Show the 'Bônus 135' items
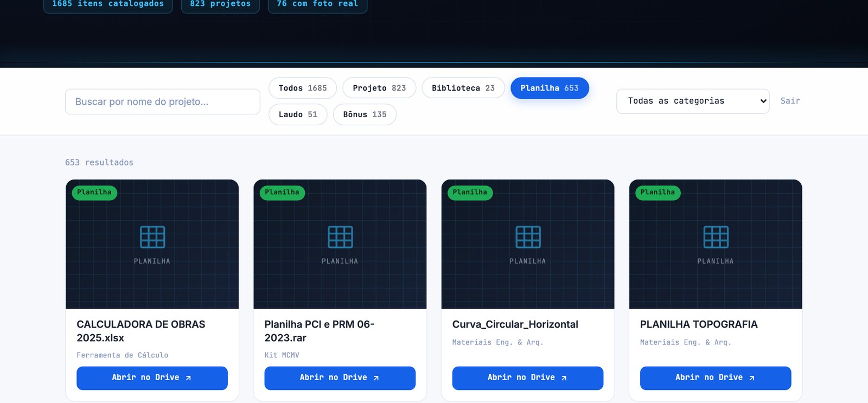The height and width of the screenshot is (403, 868). click(365, 114)
